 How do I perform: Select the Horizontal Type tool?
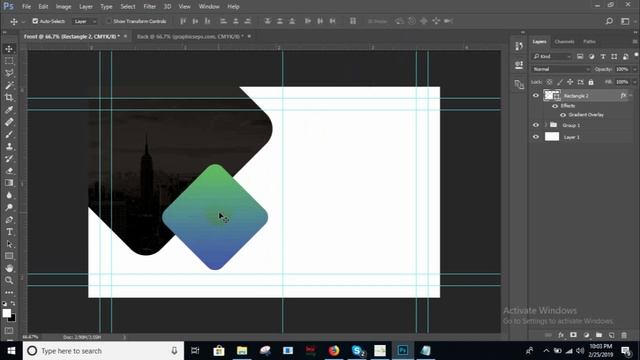click(x=9, y=232)
